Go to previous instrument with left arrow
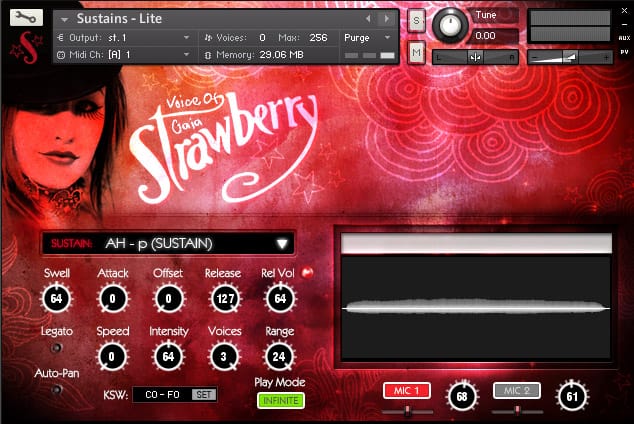This screenshot has height=424, width=634. 368,19
